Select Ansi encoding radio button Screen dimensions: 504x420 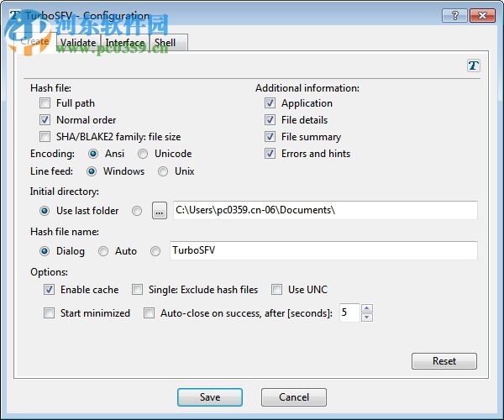(93, 154)
